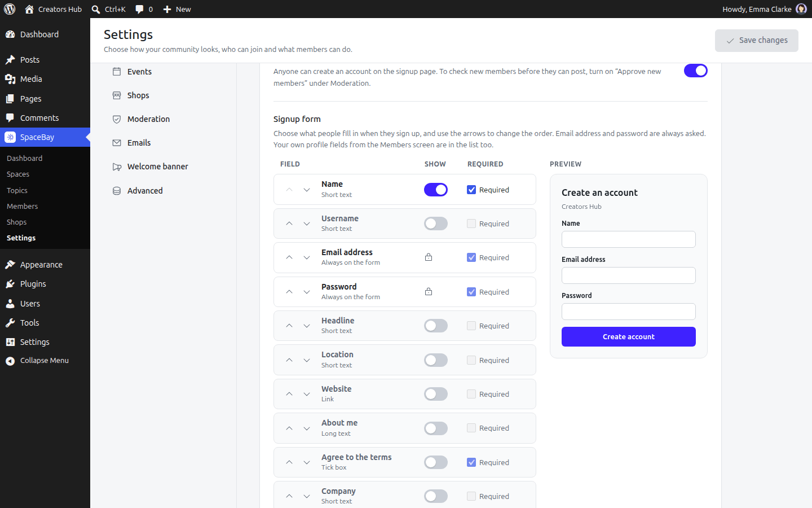Screen dimensions: 812x508
Task: Enable the Location show toggle
Action: (x=436, y=360)
